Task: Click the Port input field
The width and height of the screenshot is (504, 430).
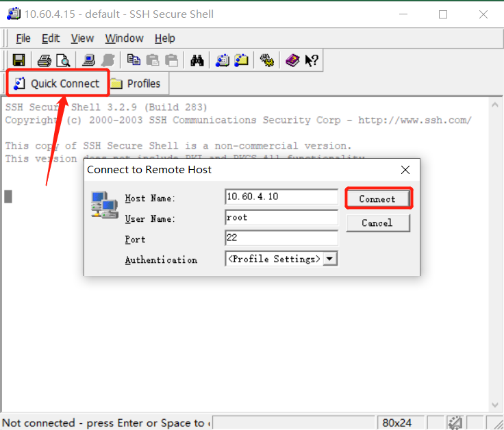Action: click(x=281, y=238)
